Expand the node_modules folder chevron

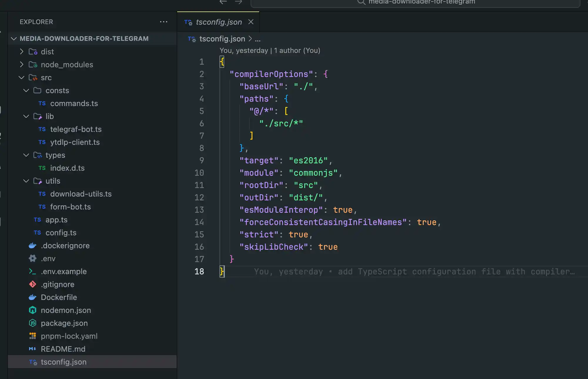[x=21, y=64]
